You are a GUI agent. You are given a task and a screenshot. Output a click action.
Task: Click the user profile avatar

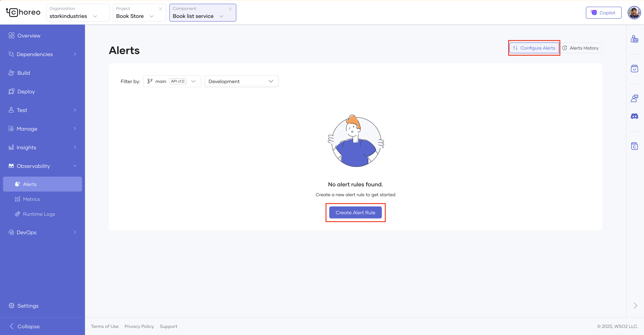click(634, 13)
